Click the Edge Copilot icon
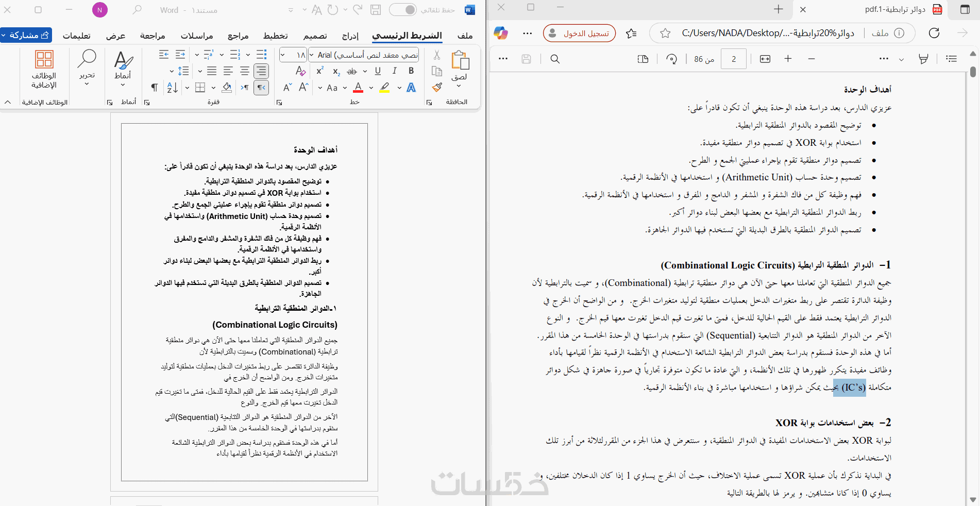The height and width of the screenshot is (506, 980). 500,33
